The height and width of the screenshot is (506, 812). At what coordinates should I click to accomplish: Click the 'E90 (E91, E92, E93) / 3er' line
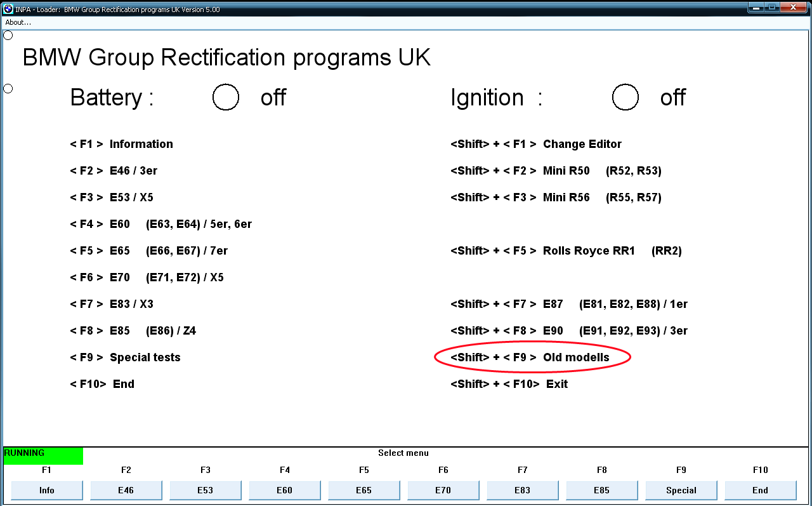pyautogui.click(x=569, y=331)
